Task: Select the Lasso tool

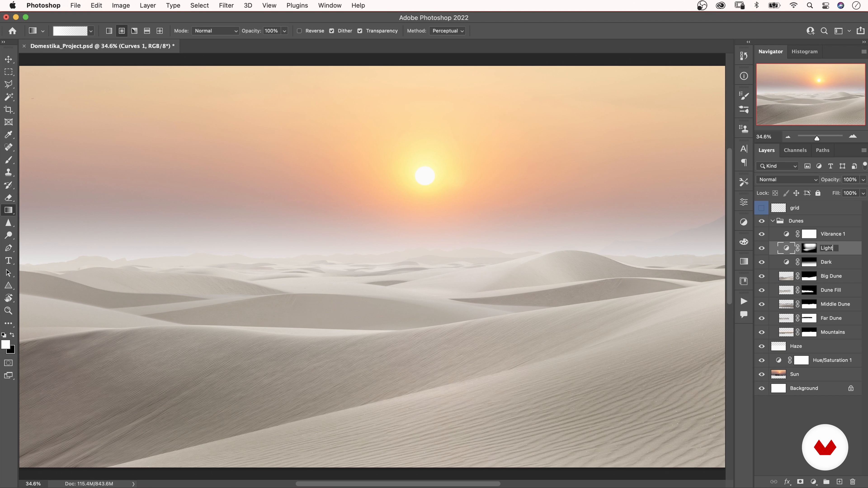Action: pyautogui.click(x=8, y=84)
